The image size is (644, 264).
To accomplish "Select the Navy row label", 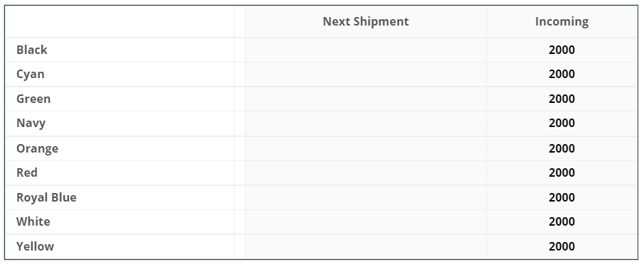I will click(31, 123).
